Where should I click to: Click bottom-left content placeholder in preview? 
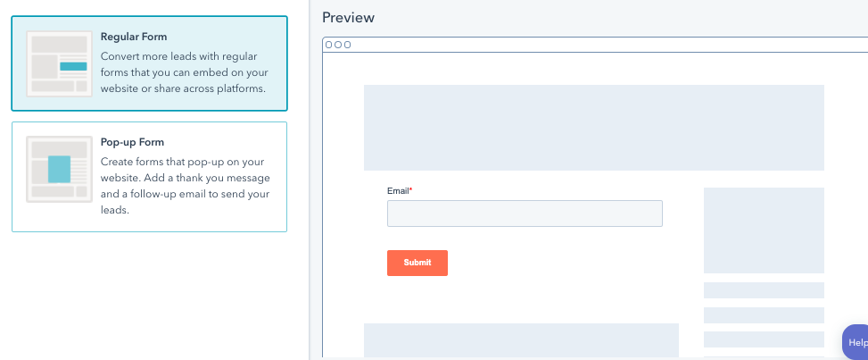[521, 340]
